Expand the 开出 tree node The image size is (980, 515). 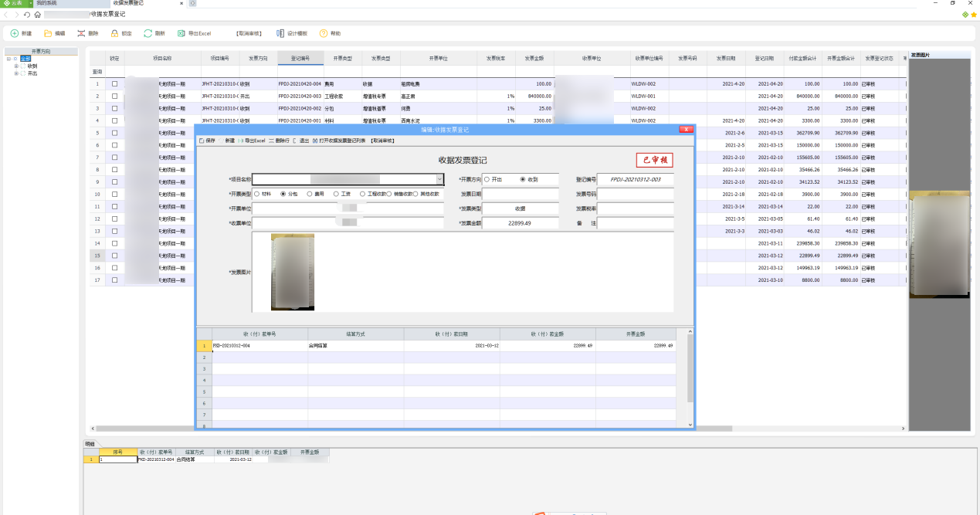[16, 73]
